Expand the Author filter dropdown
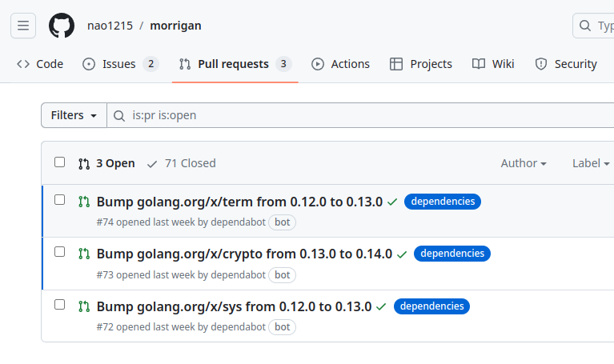 click(524, 163)
